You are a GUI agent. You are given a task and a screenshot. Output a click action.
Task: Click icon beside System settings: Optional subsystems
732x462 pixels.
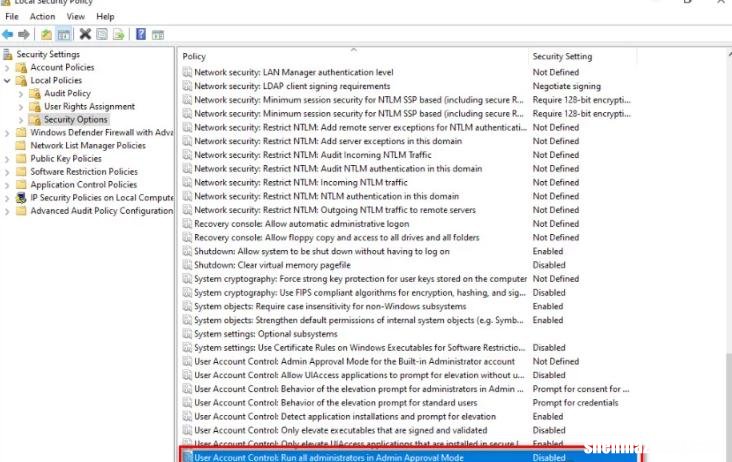(187, 334)
